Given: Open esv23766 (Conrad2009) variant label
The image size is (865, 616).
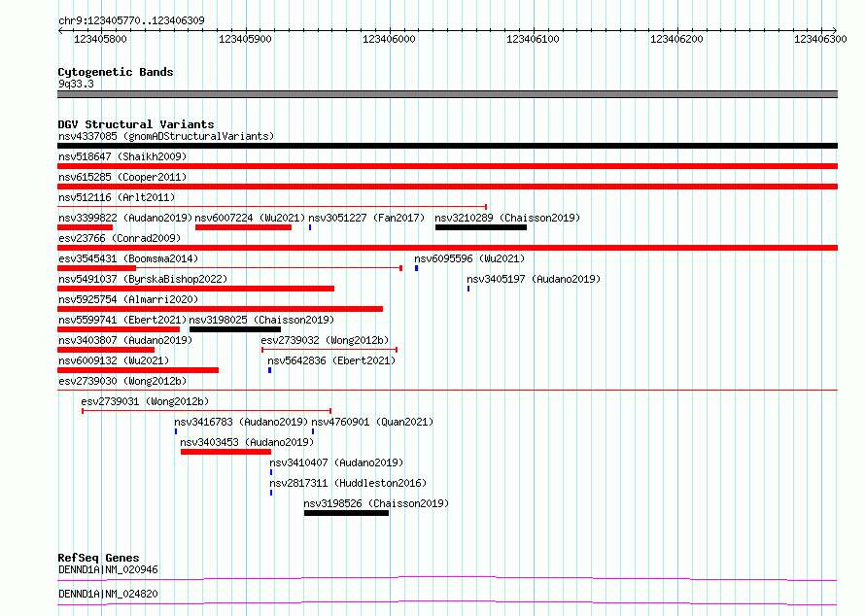Looking at the screenshot, I should [x=120, y=238].
